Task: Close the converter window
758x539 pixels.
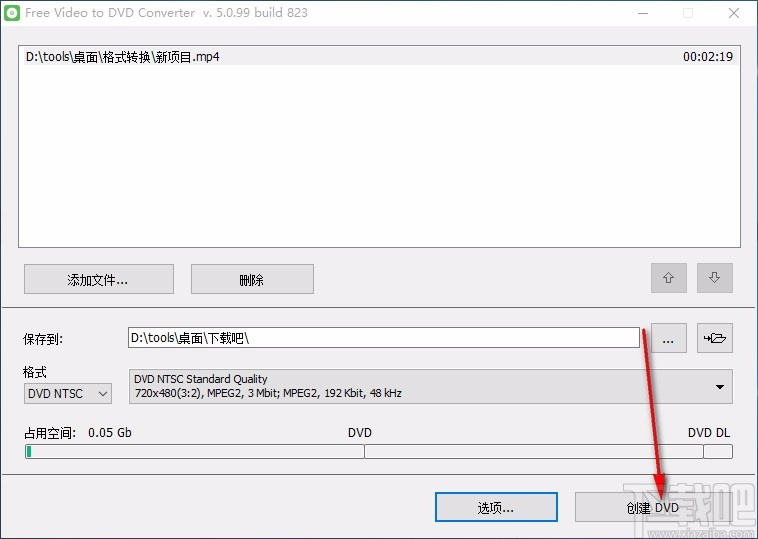Action: 733,13
